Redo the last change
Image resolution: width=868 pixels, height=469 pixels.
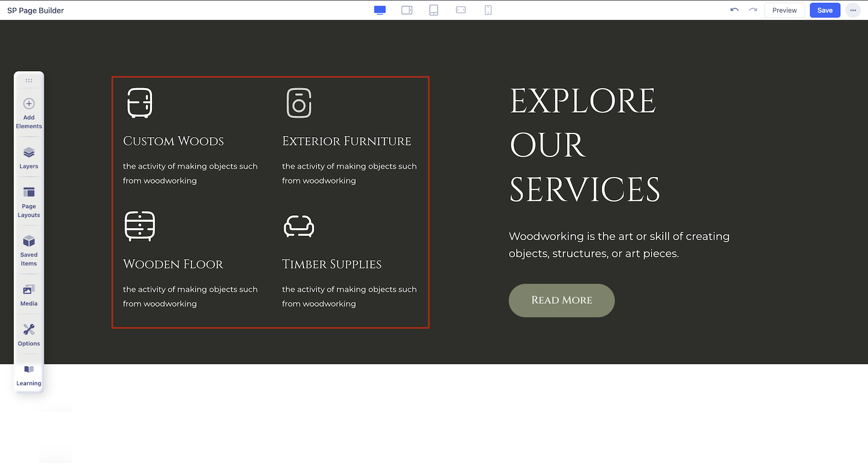753,10
